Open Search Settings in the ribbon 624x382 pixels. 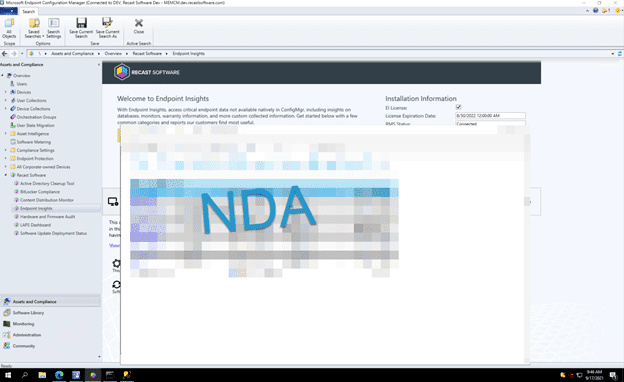(54, 28)
